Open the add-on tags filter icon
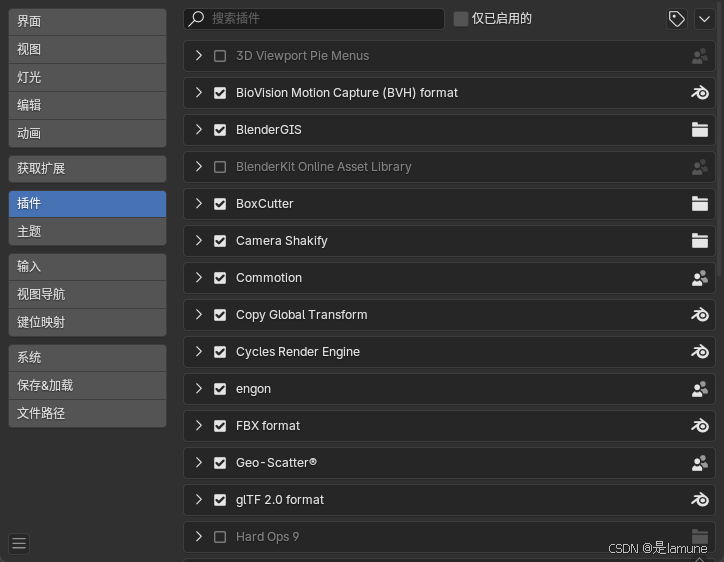The width and height of the screenshot is (724, 562). pos(676,19)
